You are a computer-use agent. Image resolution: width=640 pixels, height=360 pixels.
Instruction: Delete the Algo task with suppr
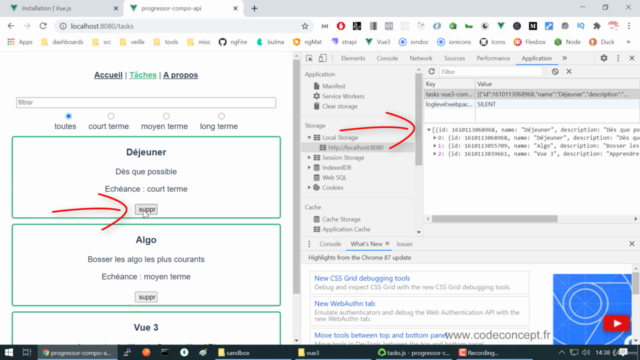click(x=147, y=297)
